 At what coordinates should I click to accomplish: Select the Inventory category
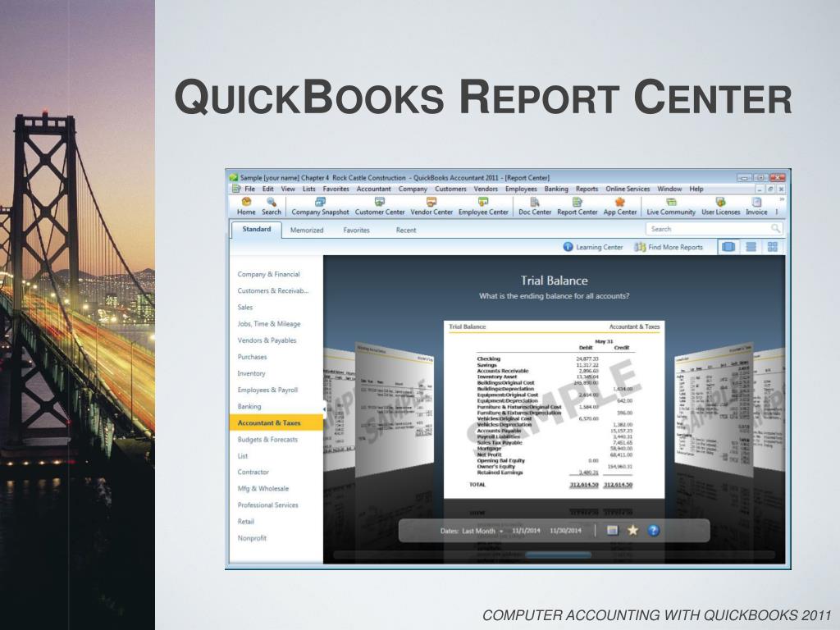pyautogui.click(x=251, y=373)
